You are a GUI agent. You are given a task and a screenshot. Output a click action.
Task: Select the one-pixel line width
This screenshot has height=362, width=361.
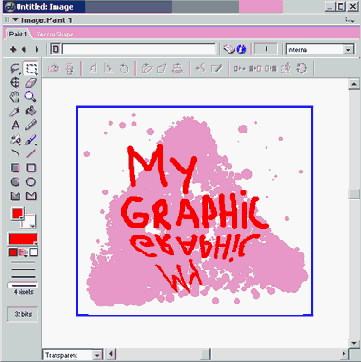[23, 269]
